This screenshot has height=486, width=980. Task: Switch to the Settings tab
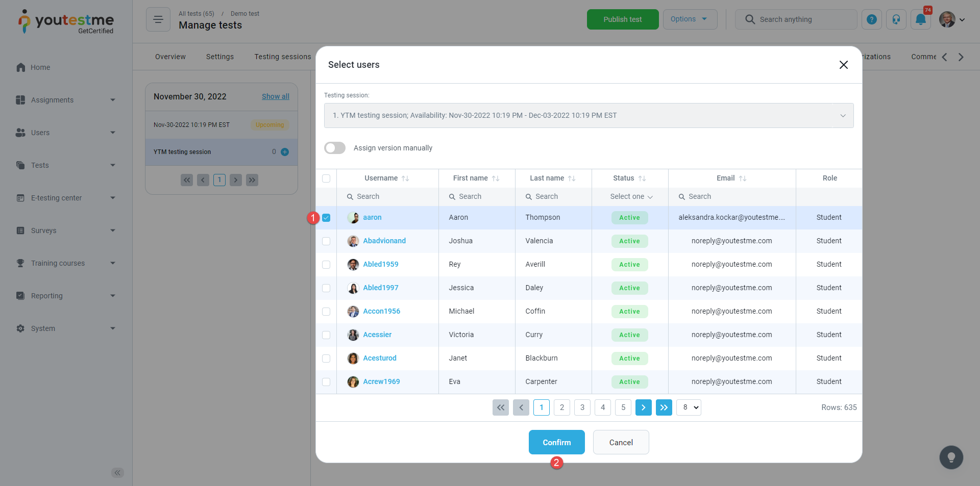220,57
